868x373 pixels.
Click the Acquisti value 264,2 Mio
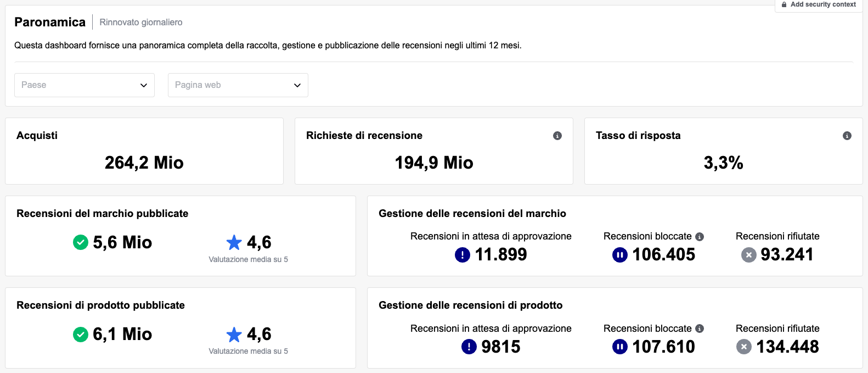pyautogui.click(x=144, y=163)
